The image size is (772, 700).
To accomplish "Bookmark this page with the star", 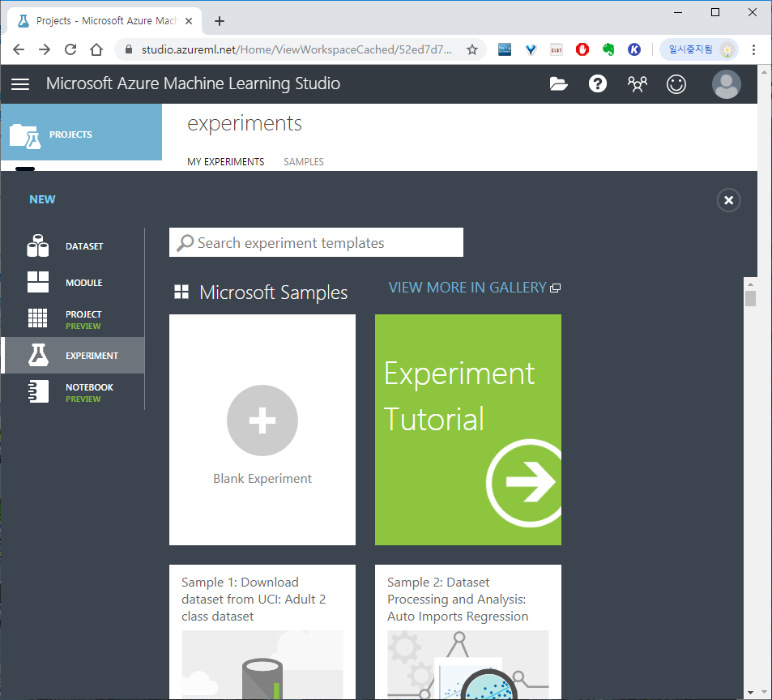I will (x=472, y=49).
